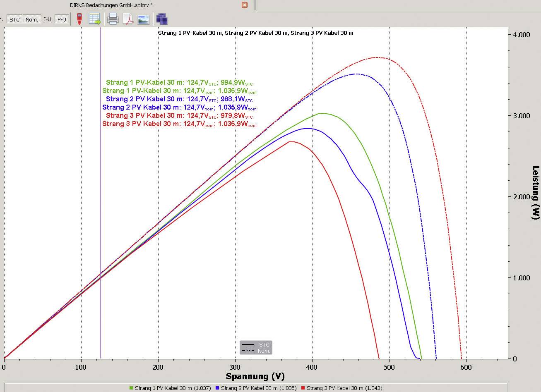The width and height of the screenshot is (541, 392).
Task: Select legend entry Strang 2 PV Kabel 30 m
Action: [x=257, y=388]
